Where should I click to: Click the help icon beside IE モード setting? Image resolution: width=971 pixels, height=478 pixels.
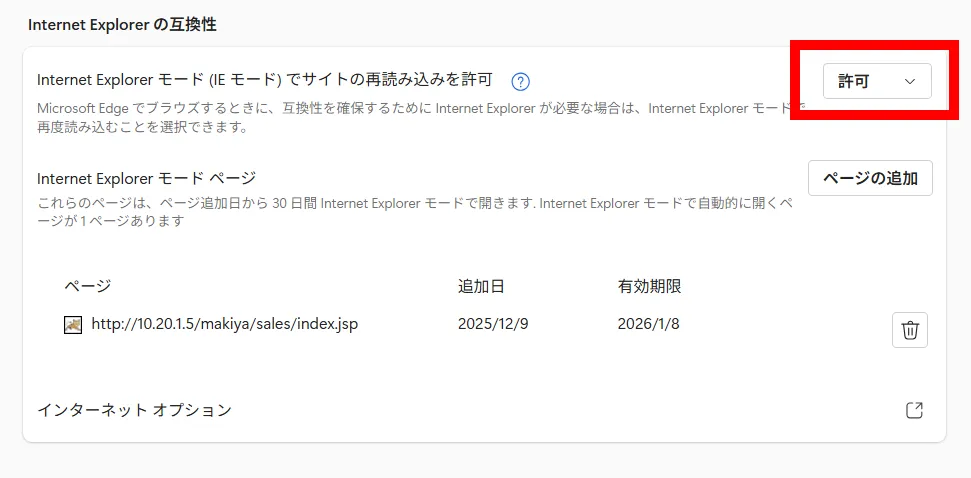(x=520, y=82)
